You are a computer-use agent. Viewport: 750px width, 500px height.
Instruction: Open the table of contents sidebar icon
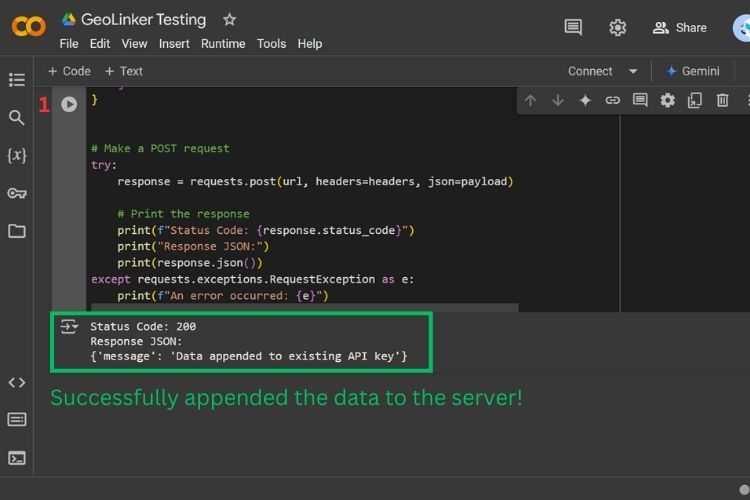point(17,80)
